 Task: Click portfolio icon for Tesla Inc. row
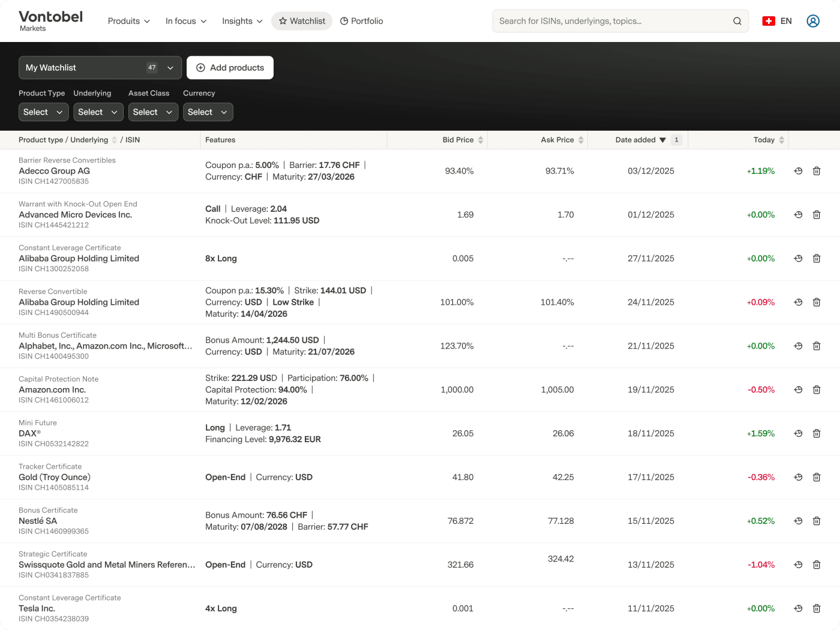coord(798,609)
